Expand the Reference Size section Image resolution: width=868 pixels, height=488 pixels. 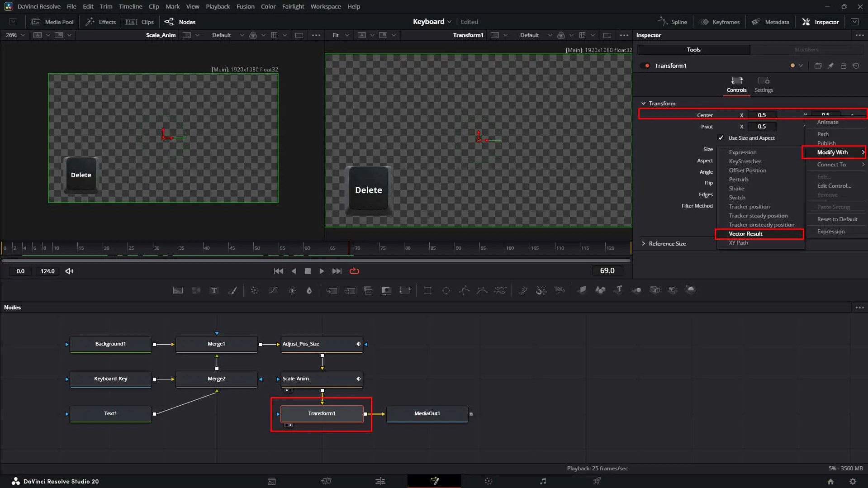[643, 243]
